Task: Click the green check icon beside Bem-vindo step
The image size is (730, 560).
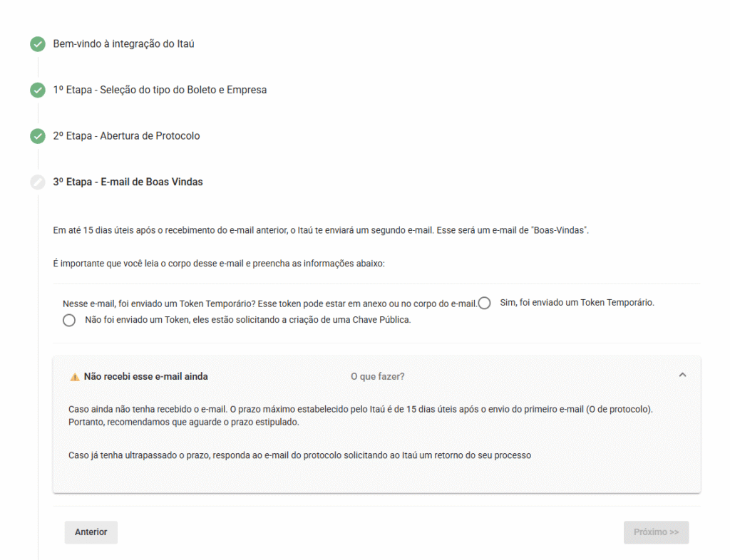Action: point(38,44)
